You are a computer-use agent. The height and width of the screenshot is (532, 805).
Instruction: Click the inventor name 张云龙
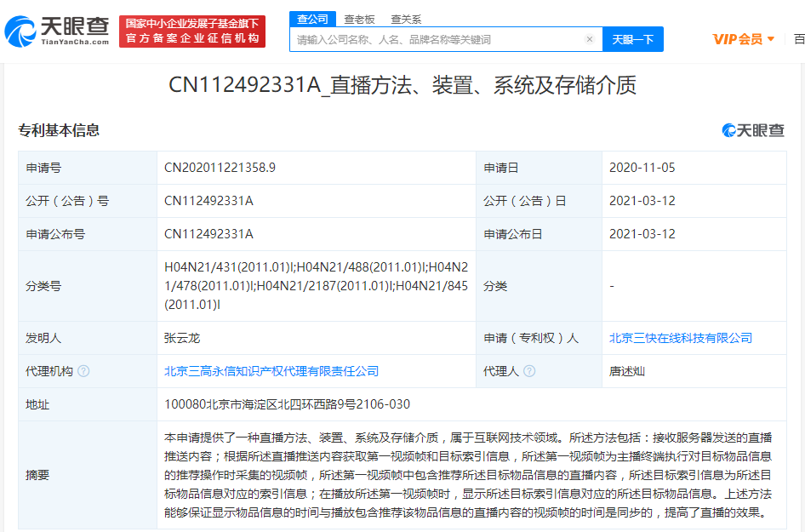click(182, 338)
